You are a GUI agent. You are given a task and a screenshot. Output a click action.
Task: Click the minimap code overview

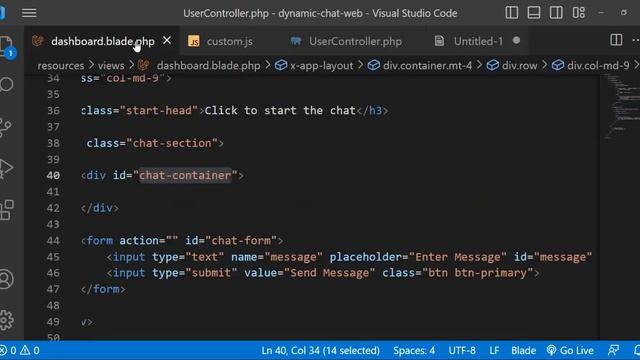[620, 106]
